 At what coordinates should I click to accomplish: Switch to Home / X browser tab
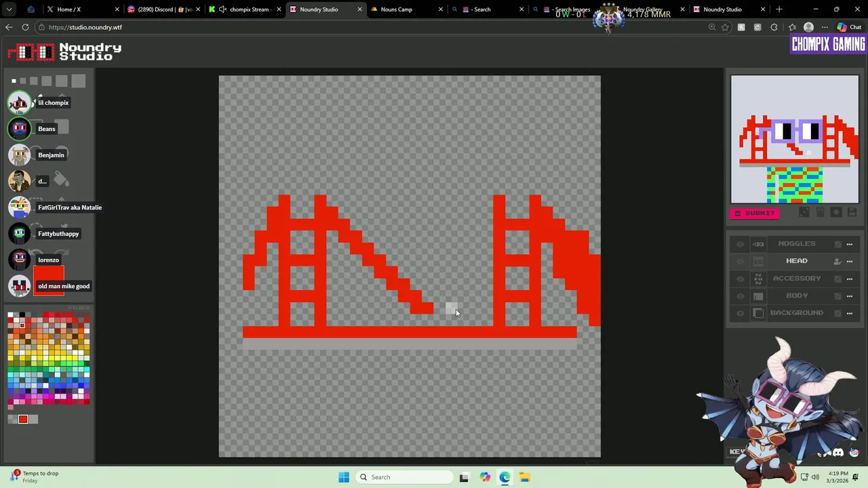pyautogui.click(x=81, y=9)
